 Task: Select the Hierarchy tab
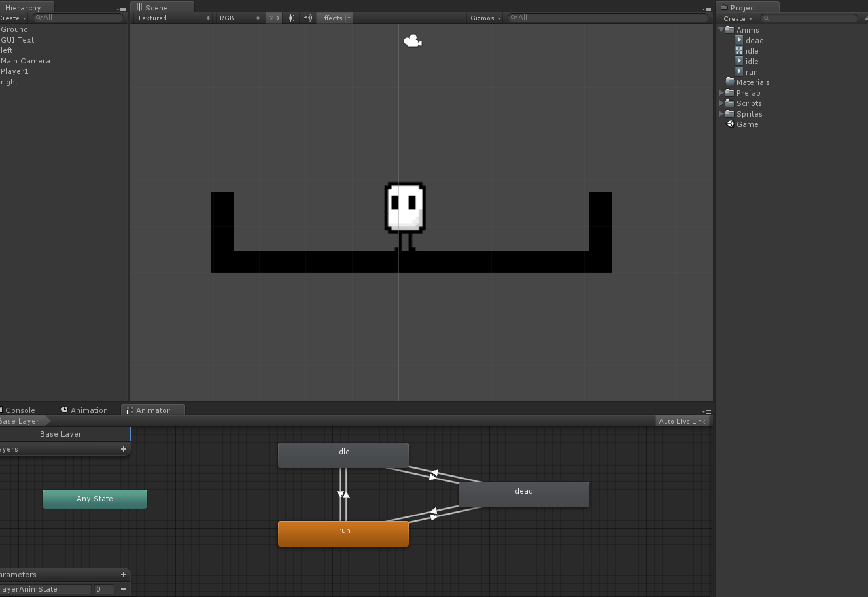coord(26,7)
